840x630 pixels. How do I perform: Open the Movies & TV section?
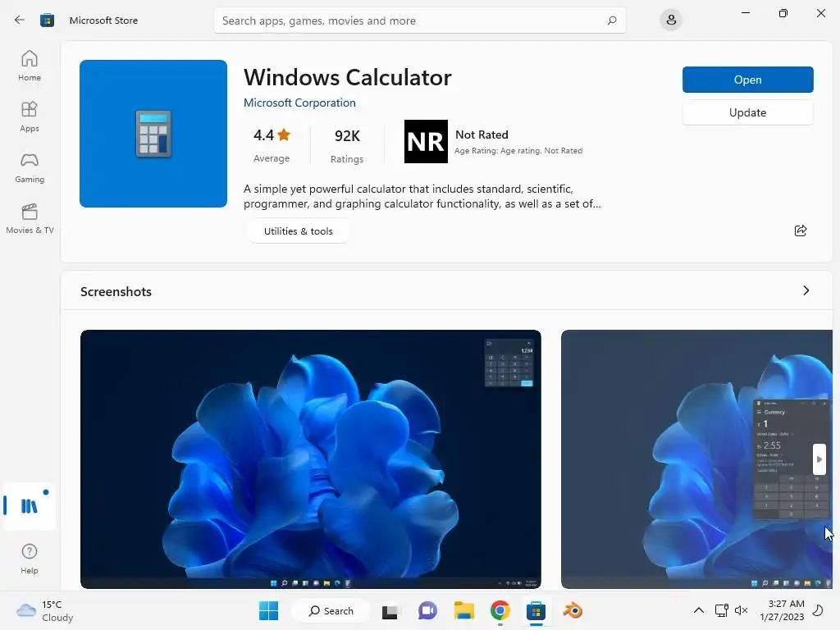coord(30,218)
